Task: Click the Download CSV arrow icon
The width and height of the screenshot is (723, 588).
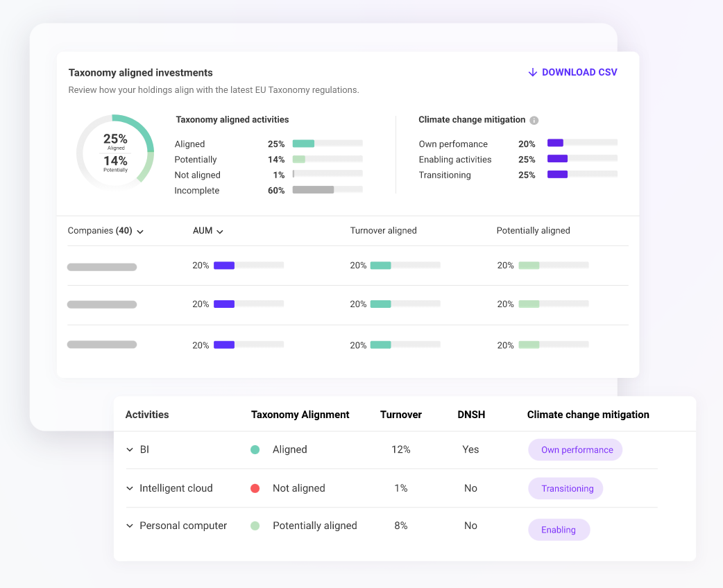Action: [x=533, y=72]
